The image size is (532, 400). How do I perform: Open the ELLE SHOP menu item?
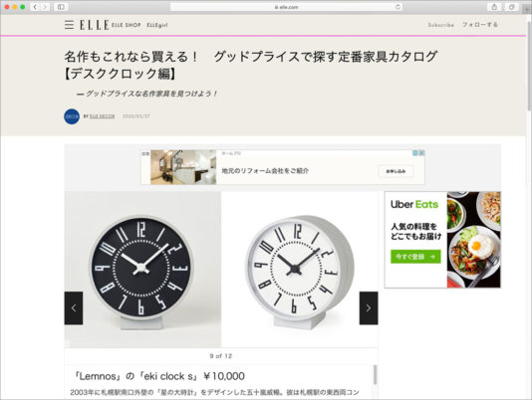point(127,25)
